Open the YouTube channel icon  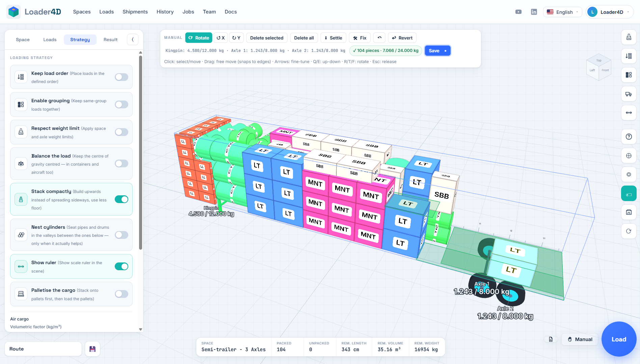pyautogui.click(x=518, y=12)
